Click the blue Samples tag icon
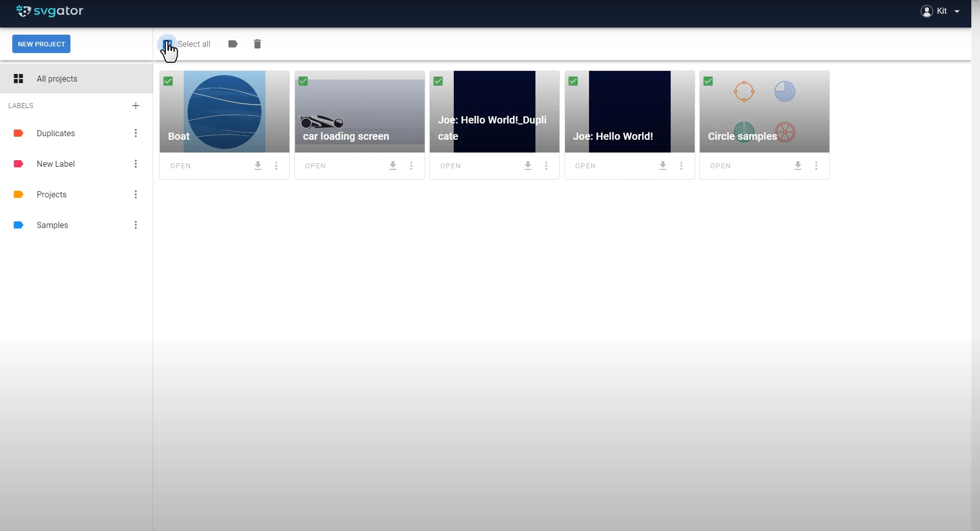 (18, 225)
